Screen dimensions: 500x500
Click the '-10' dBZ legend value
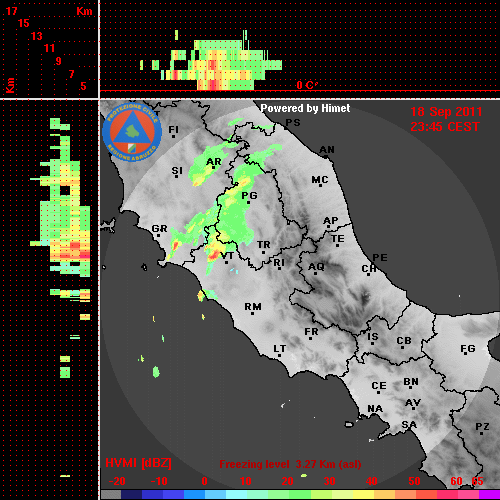[159, 481]
